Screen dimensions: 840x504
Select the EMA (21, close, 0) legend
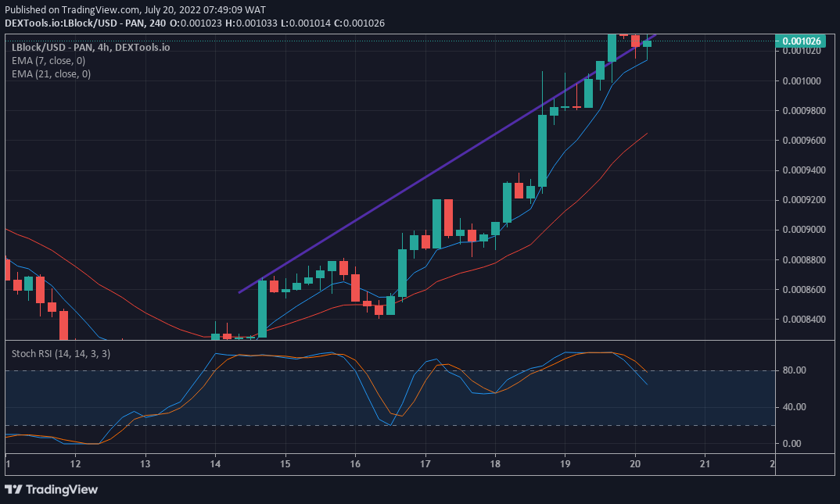51,73
